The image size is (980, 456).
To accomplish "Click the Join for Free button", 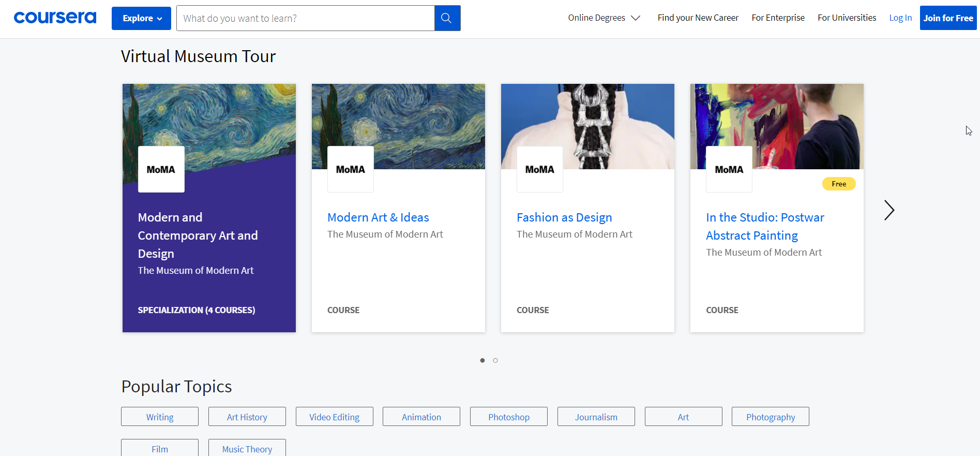I will (x=948, y=18).
